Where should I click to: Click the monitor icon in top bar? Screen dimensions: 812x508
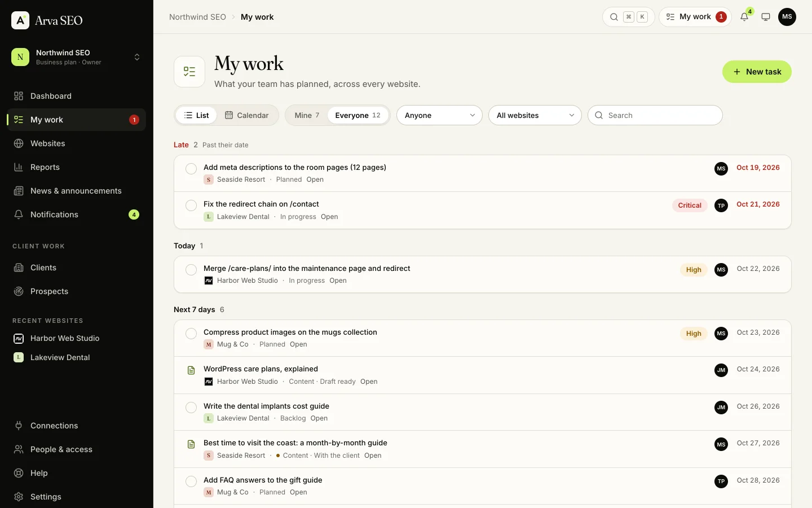point(766,17)
